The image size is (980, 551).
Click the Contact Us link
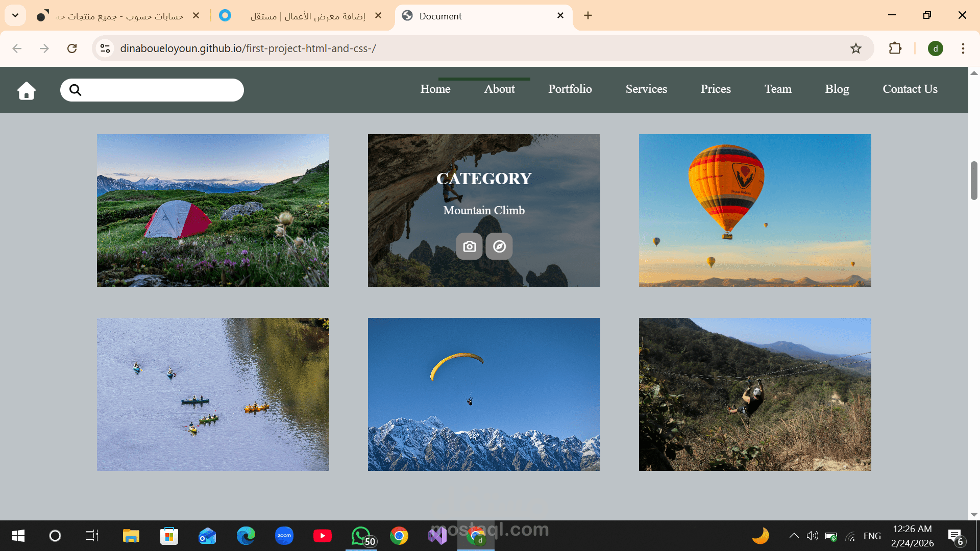coord(910,89)
